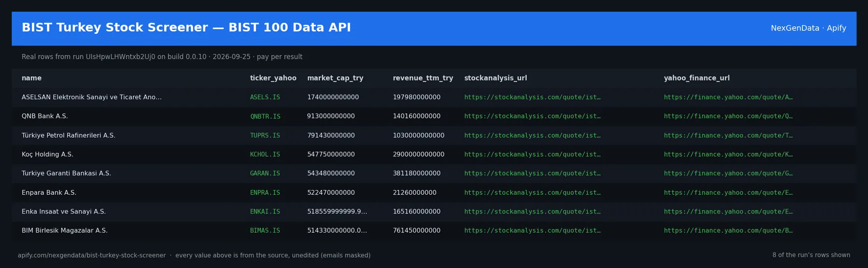Viewport: 868px width, 268px height.
Task: Select the KCHOL.IS ticker
Action: click(265, 154)
